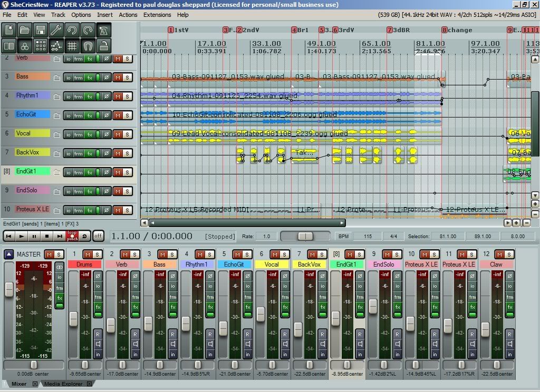
Task: Toggle the Metronome icon
Action: [104, 30]
